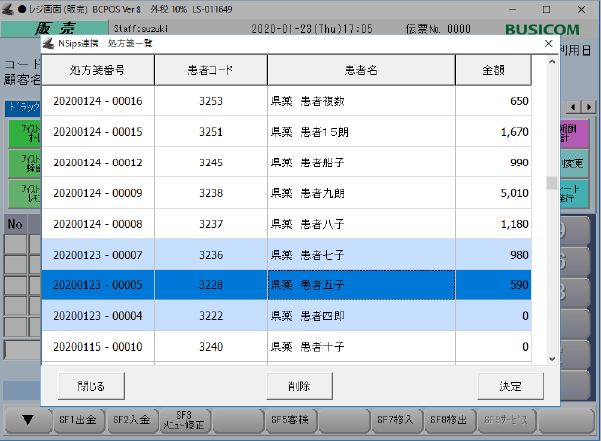Click the 患者名 column header
The image size is (601, 441).
point(361,70)
